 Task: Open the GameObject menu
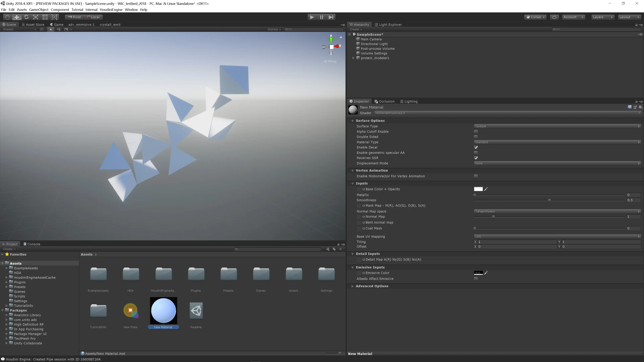(x=39, y=10)
